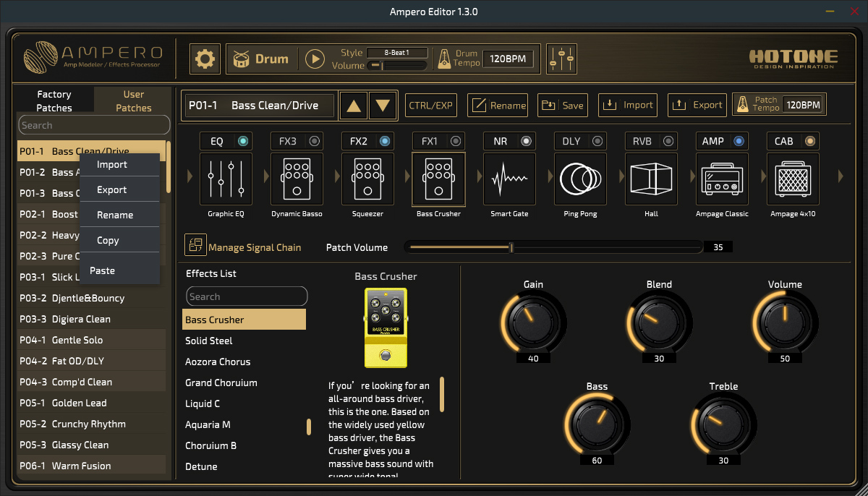Play the drum pattern
The image size is (868, 496).
[315, 59]
